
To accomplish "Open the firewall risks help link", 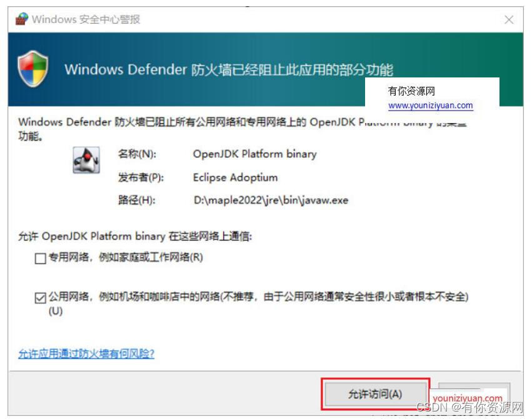I will pyautogui.click(x=86, y=353).
